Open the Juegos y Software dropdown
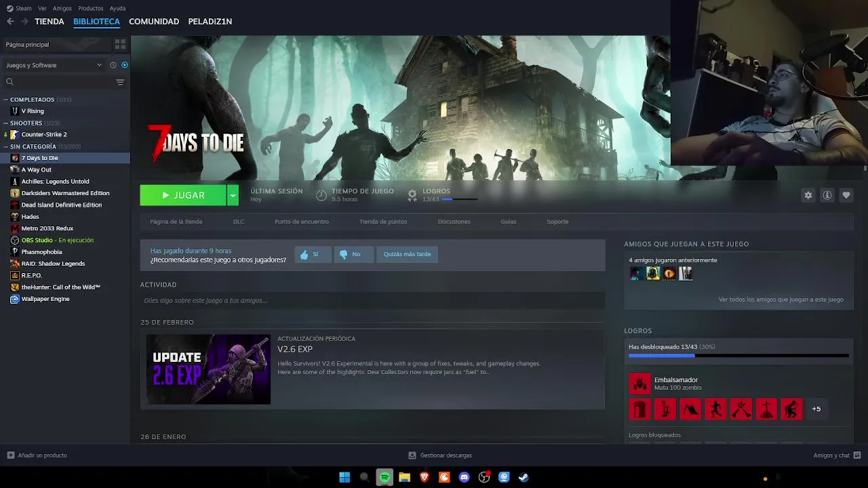 point(54,65)
